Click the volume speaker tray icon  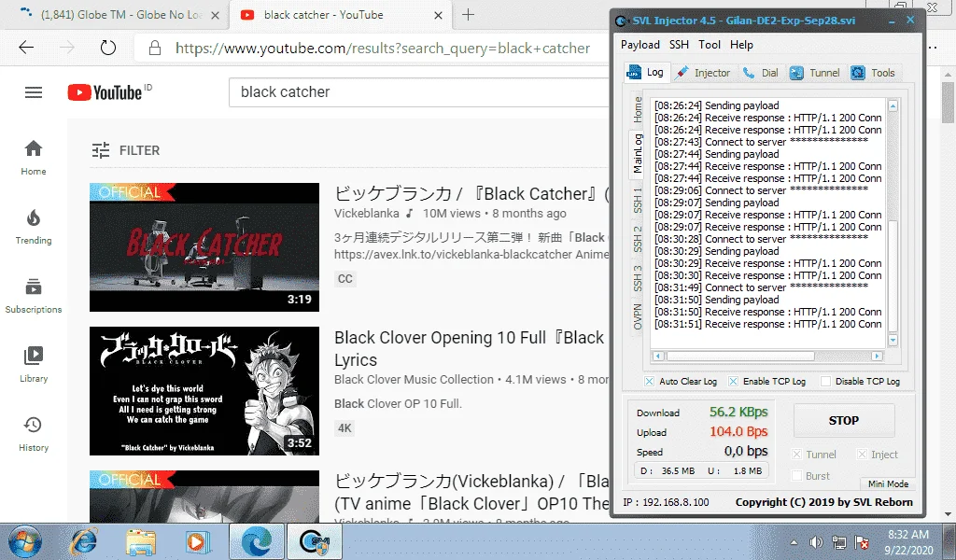[x=816, y=542]
